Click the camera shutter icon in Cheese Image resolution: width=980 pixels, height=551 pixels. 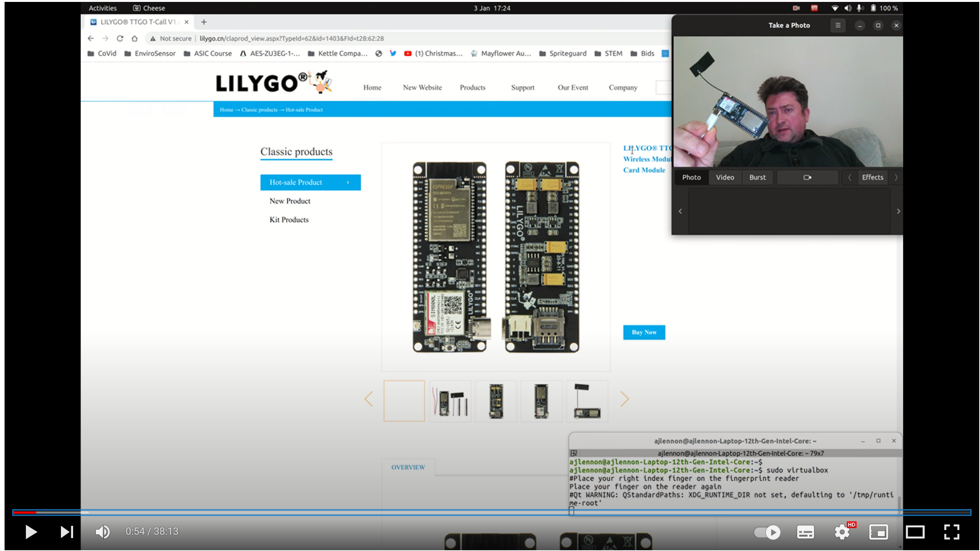[x=807, y=177]
